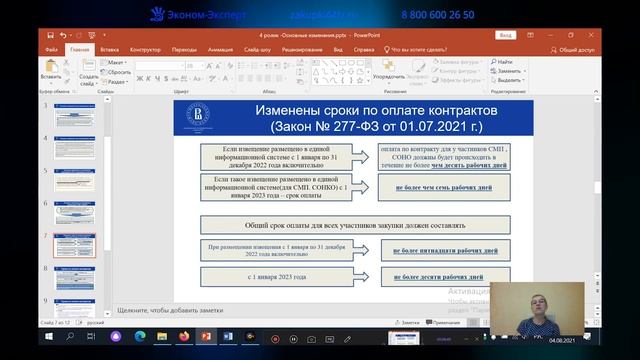Screen dimensions: 640x360
Task: Click the notes area 'Щелкните, чтобы добавить заметки'
Action: [x=170, y=310]
